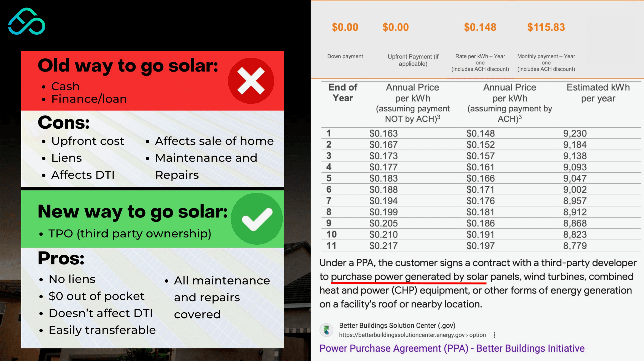Screen dimensions: 644x361
Task: Click the orange $115.83 monthly payment value
Action: coord(546,27)
